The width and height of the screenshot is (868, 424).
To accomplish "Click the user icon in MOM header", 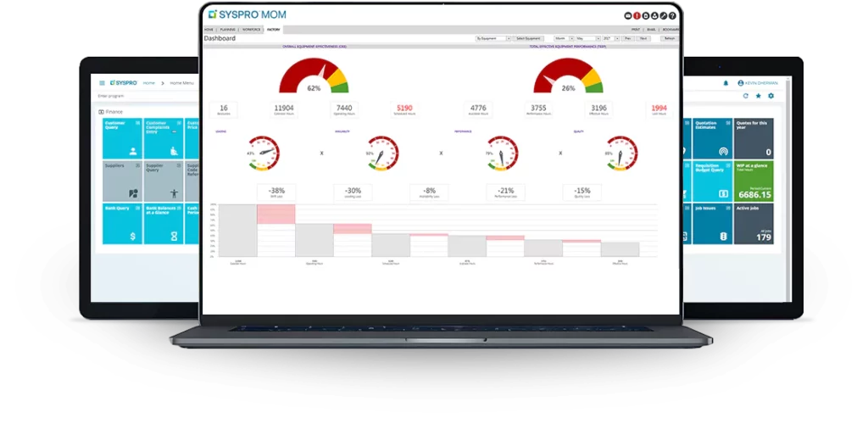I will (x=654, y=16).
